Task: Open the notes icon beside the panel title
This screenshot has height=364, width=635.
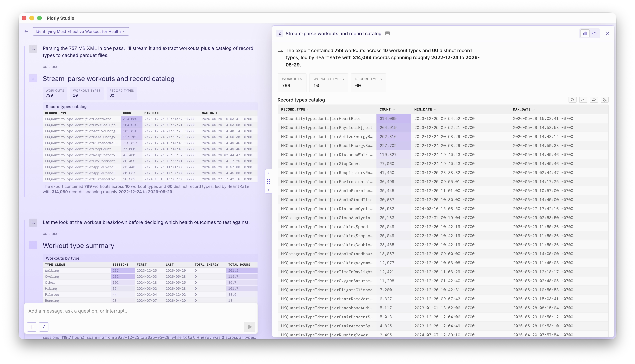Action: click(x=387, y=34)
